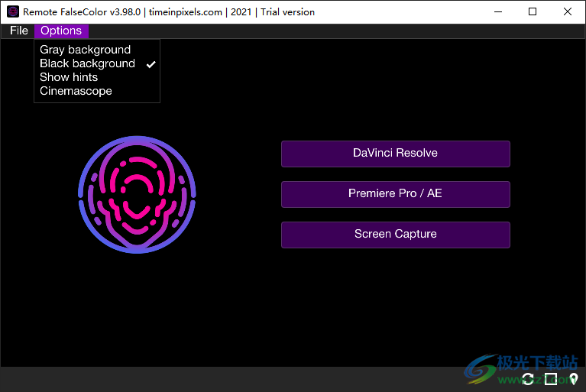Maximize the Remote FalseColor window
Image resolution: width=586 pixels, height=392 pixels.
533,12
